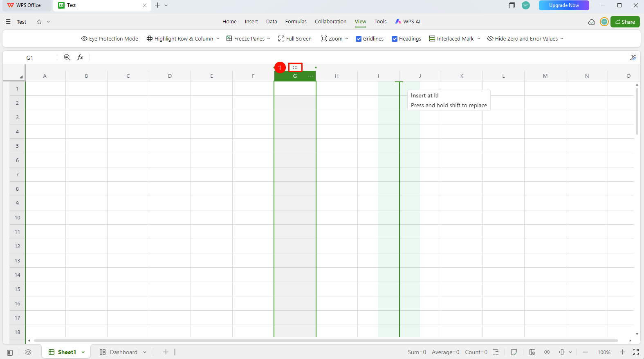Viewport: 644px width, 359px height.
Task: Click the Share button
Action: click(x=625, y=22)
